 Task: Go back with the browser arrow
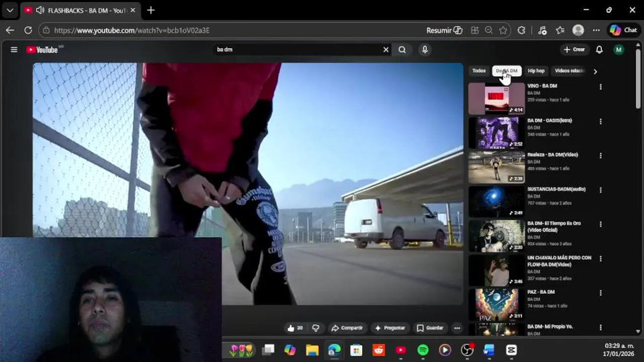(x=10, y=30)
